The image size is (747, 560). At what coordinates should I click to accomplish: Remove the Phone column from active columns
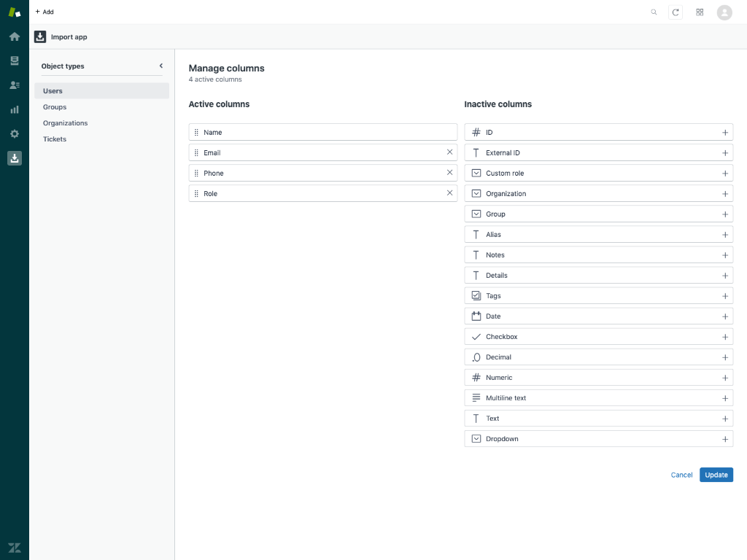pos(449,173)
